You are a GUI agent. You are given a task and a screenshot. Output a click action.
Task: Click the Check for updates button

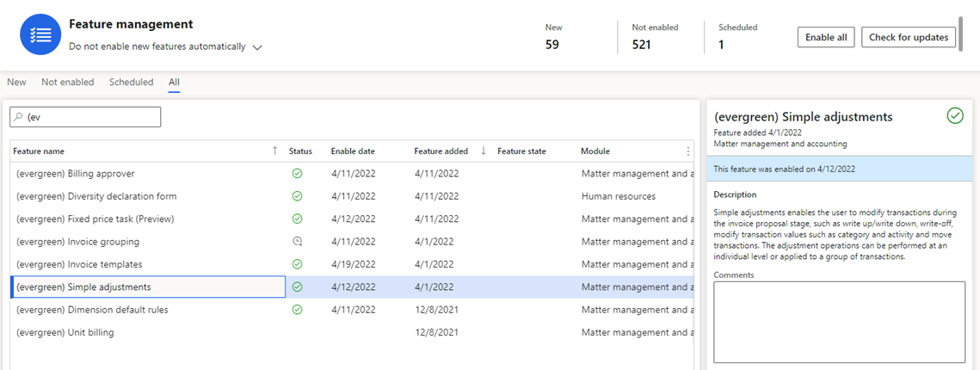click(909, 37)
